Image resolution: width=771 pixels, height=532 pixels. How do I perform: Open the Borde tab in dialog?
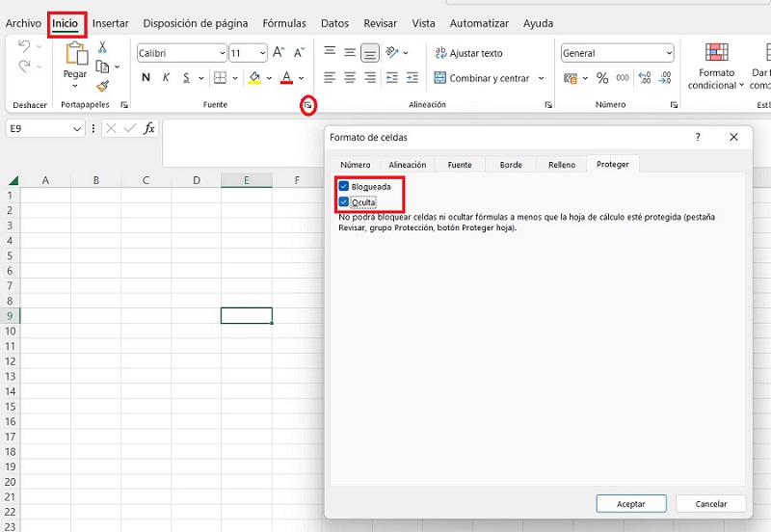511,165
